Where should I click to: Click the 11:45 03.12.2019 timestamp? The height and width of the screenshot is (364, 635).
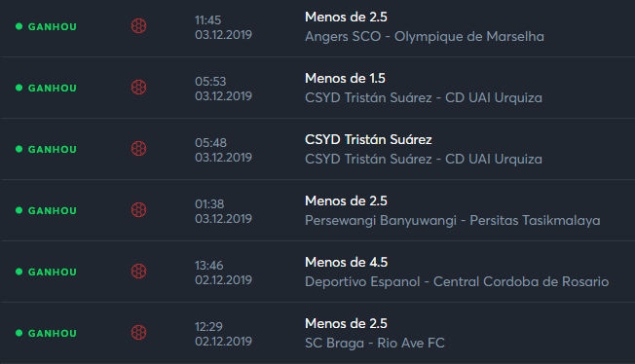[223, 27]
